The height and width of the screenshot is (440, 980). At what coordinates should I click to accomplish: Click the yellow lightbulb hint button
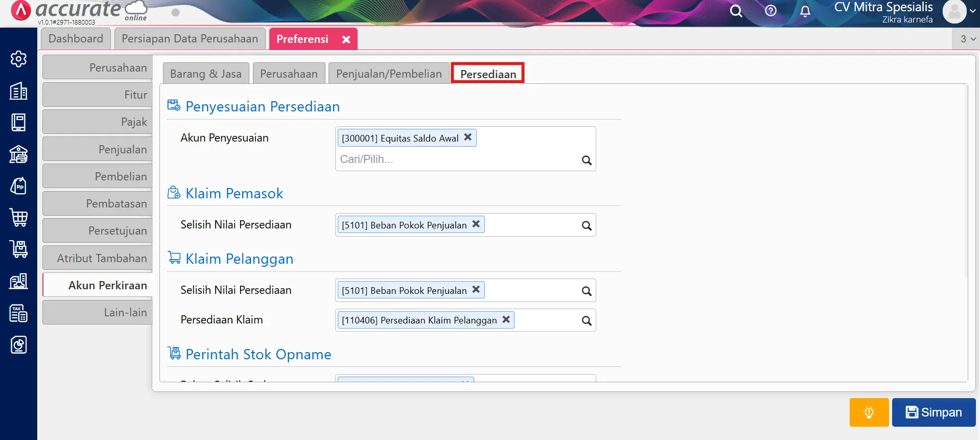(x=869, y=412)
